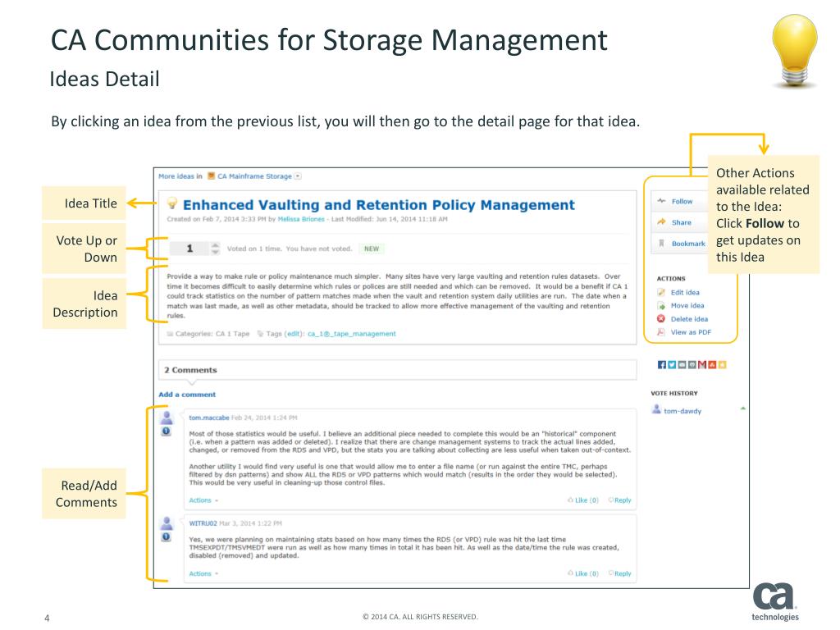Click the Follow link

(x=682, y=202)
